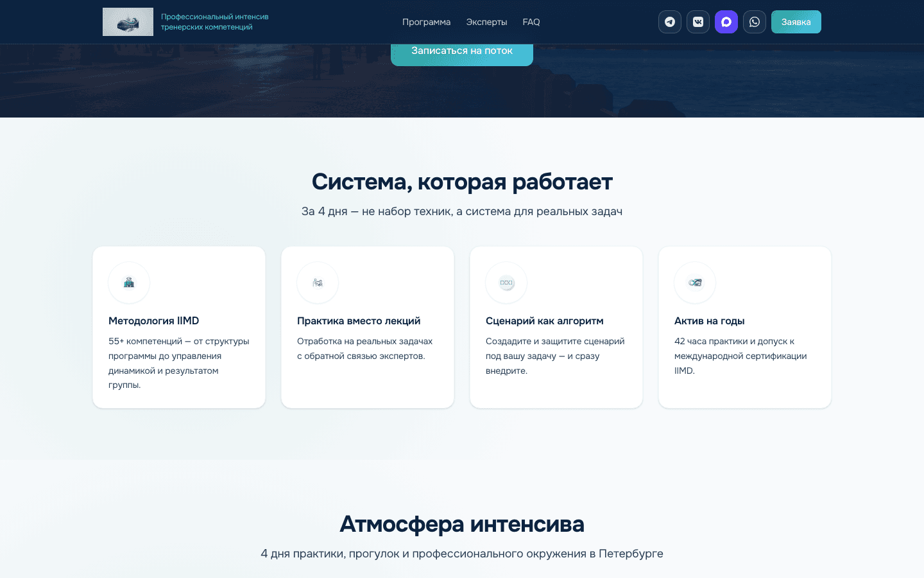Click the Актив на годы card icon
Screen dimensions: 924x578
[695, 283]
